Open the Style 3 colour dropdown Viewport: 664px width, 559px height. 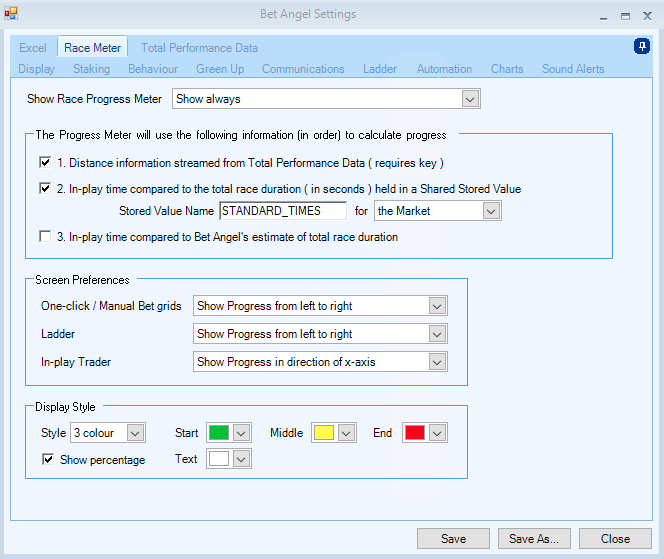(136, 433)
